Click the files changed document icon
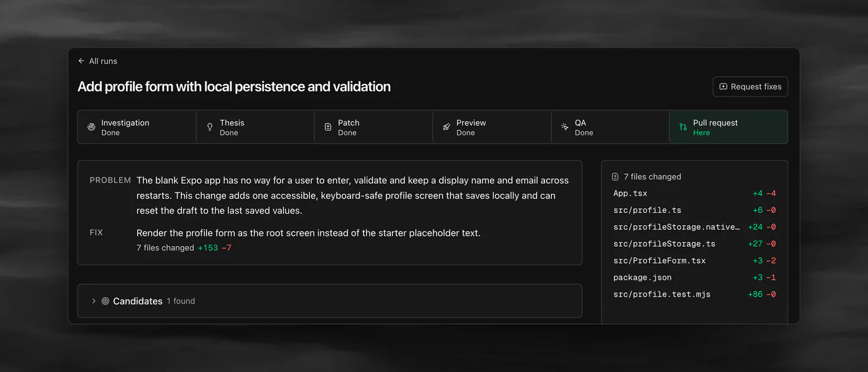868x372 pixels. point(615,177)
